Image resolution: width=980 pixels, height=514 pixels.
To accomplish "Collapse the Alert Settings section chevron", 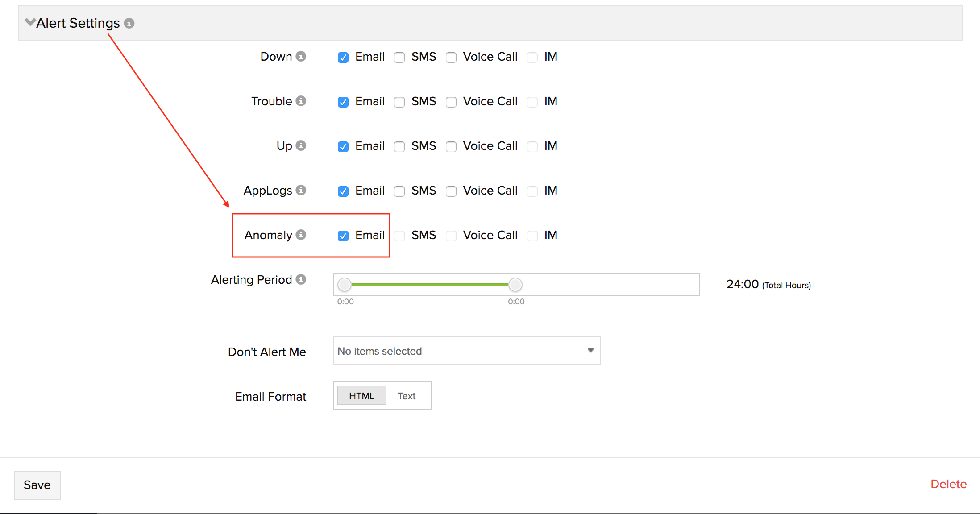I will (x=30, y=22).
